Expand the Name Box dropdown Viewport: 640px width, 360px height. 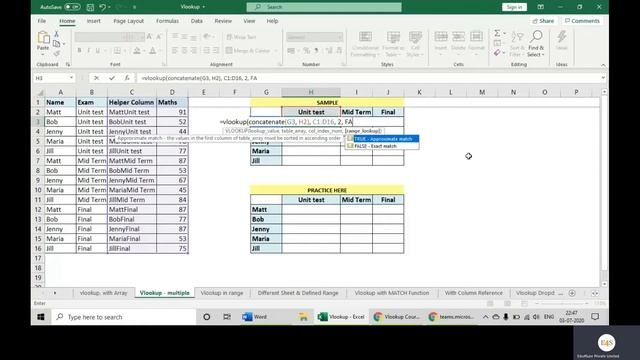[71, 78]
